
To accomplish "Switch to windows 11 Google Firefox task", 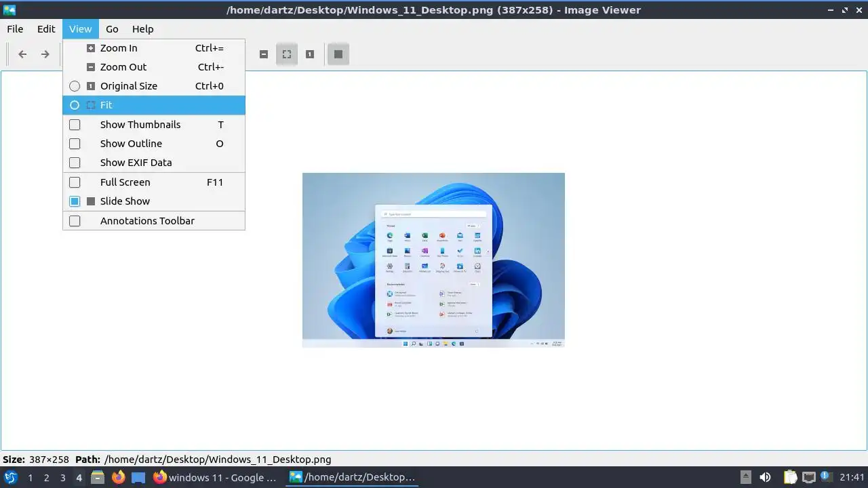I will click(216, 477).
